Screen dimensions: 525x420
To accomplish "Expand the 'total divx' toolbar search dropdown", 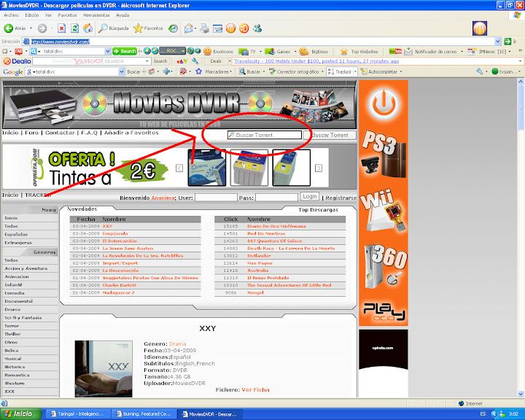I will coord(107,51).
